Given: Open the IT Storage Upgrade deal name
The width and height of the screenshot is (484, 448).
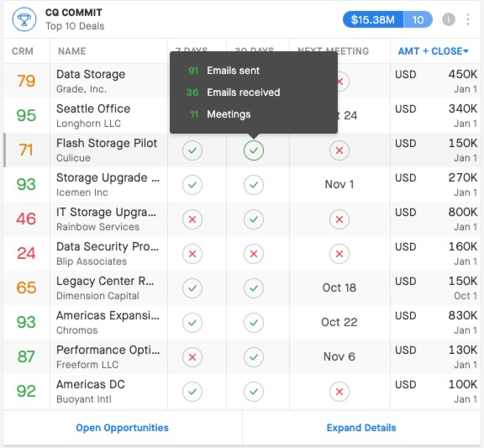Looking at the screenshot, I should [x=106, y=212].
